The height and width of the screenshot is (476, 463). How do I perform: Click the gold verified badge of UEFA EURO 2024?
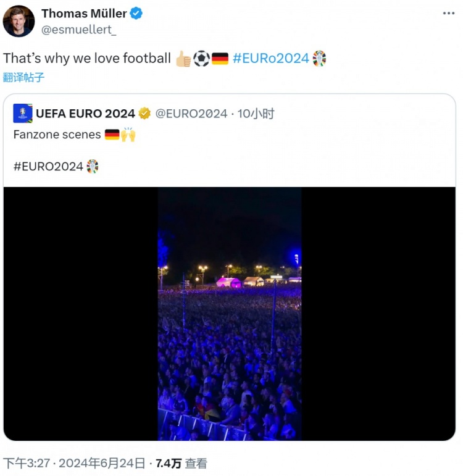[144, 113]
